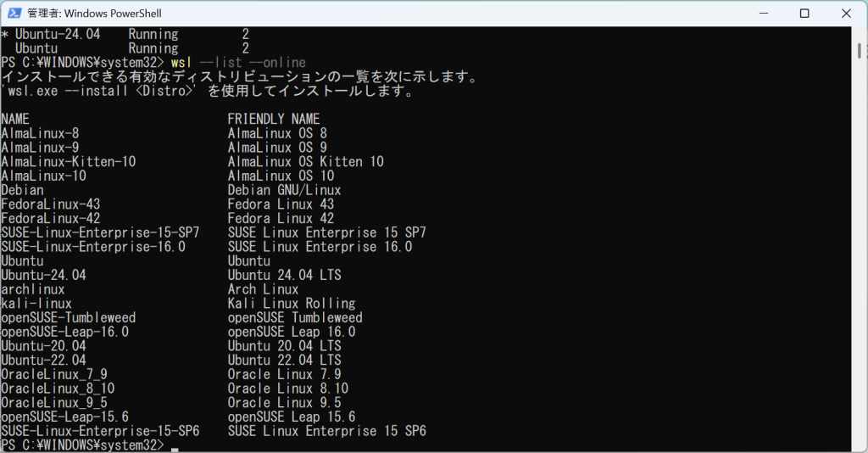Minimize the PowerShell window
868x453 pixels.
(765, 14)
